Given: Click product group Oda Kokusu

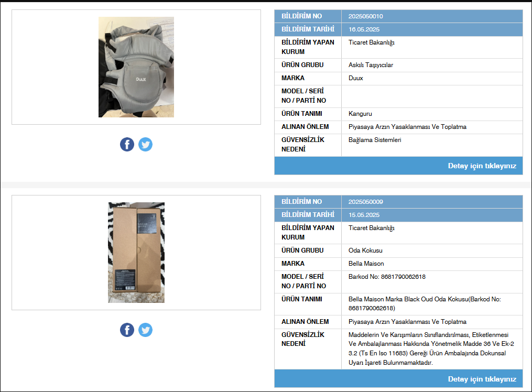Looking at the screenshot, I should pyautogui.click(x=365, y=251).
